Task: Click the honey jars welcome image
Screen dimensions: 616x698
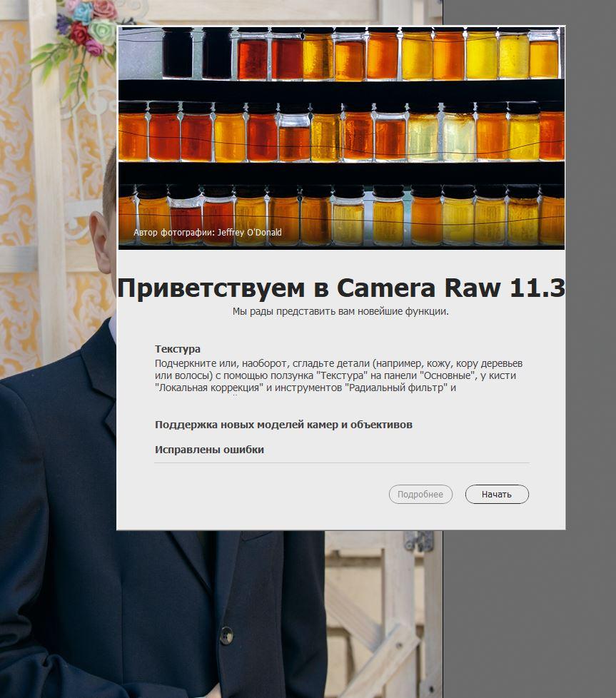Action: pos(341,138)
